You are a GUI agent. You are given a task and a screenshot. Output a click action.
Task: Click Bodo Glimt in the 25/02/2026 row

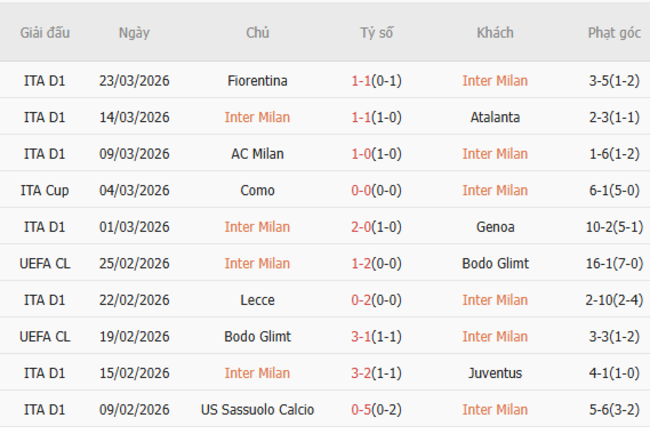tap(495, 264)
